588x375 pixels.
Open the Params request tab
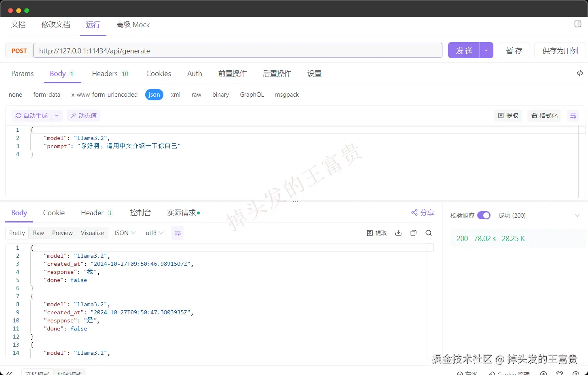(x=22, y=74)
